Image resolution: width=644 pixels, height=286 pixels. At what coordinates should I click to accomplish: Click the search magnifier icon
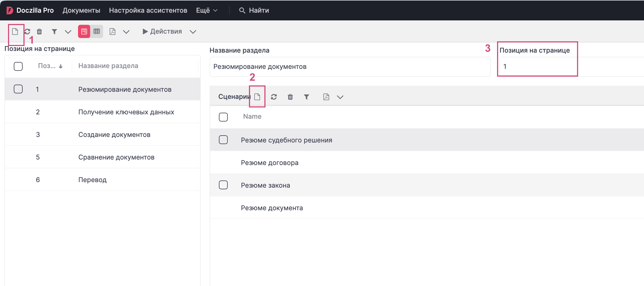(242, 10)
